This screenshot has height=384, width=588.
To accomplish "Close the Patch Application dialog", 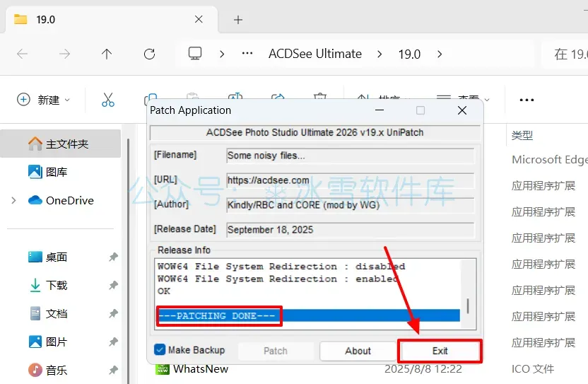I will (x=462, y=110).
